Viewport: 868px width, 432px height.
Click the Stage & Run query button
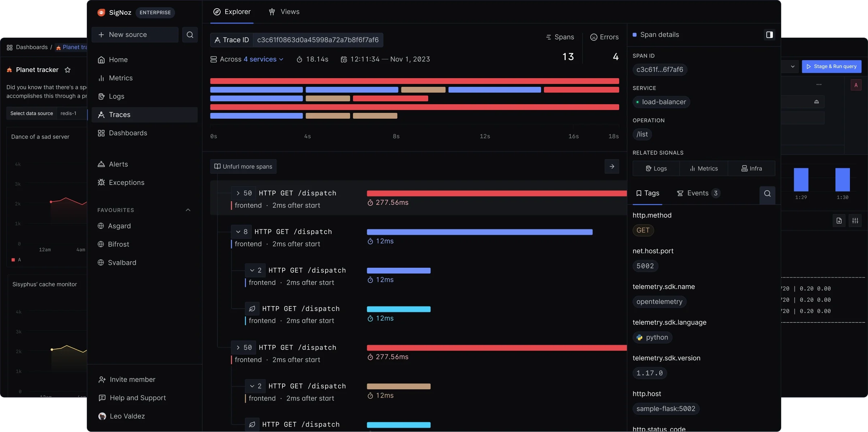(831, 66)
